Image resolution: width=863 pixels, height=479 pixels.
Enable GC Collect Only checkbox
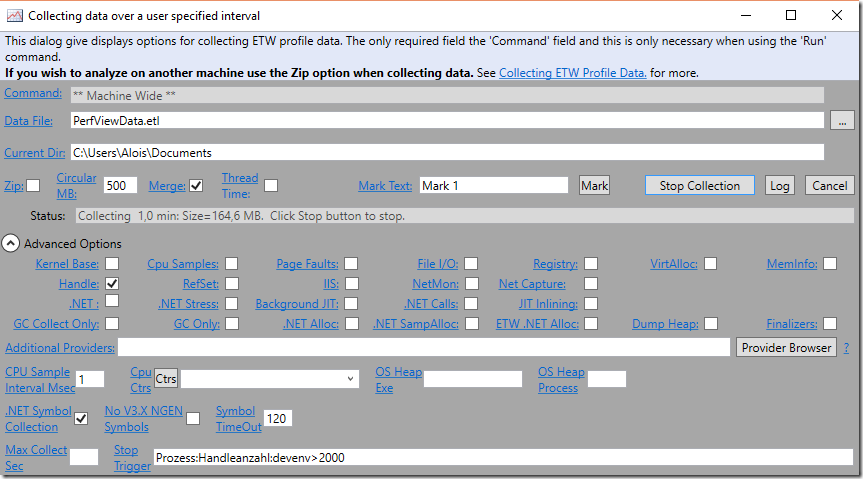(112, 323)
